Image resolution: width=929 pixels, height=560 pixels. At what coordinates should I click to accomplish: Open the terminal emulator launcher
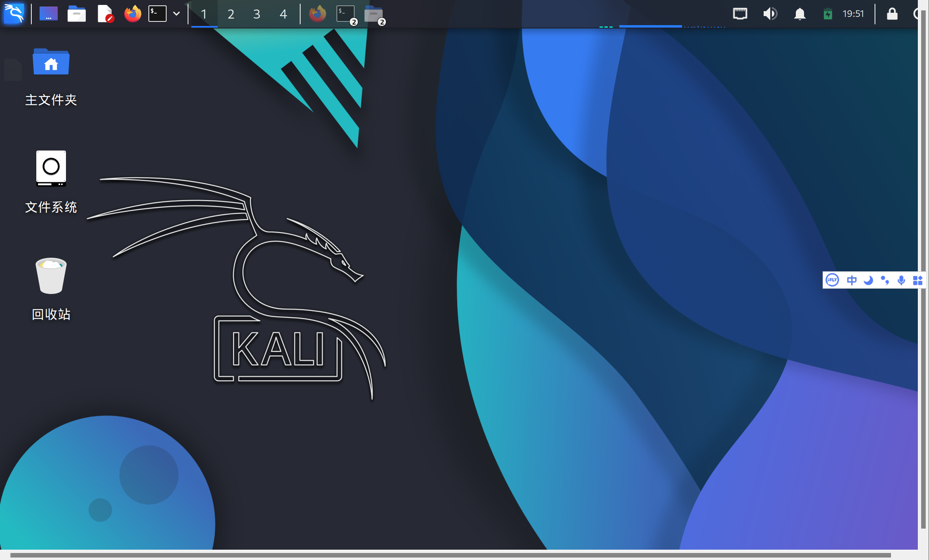(158, 14)
